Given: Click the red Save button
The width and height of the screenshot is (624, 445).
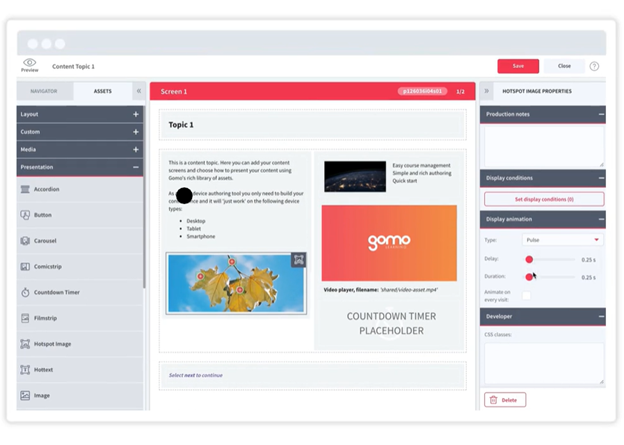Looking at the screenshot, I should pyautogui.click(x=517, y=66).
